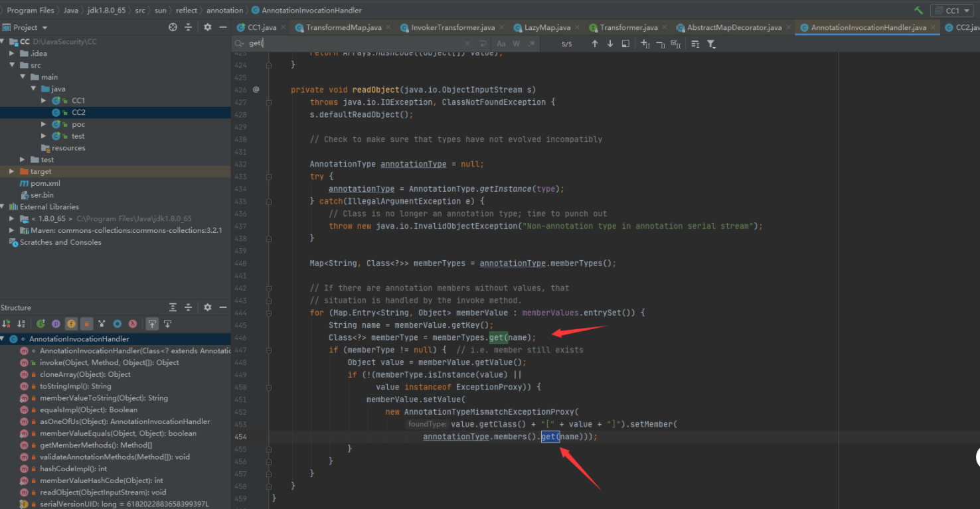
Task: Hide the Project panel
Action: (x=222, y=27)
